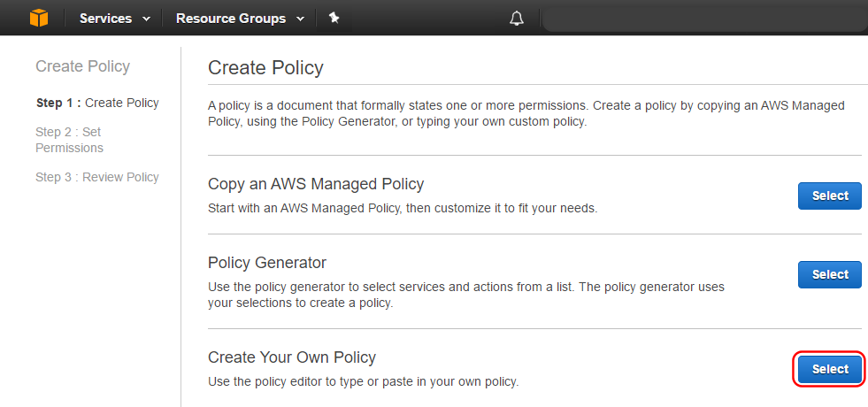Expand the Resource Groups dropdown menu

click(x=241, y=19)
